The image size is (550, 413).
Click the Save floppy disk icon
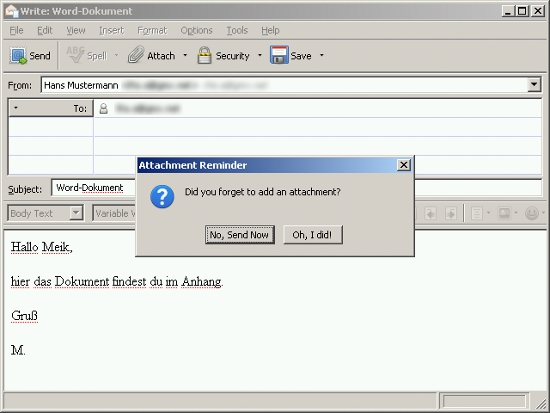[279, 55]
